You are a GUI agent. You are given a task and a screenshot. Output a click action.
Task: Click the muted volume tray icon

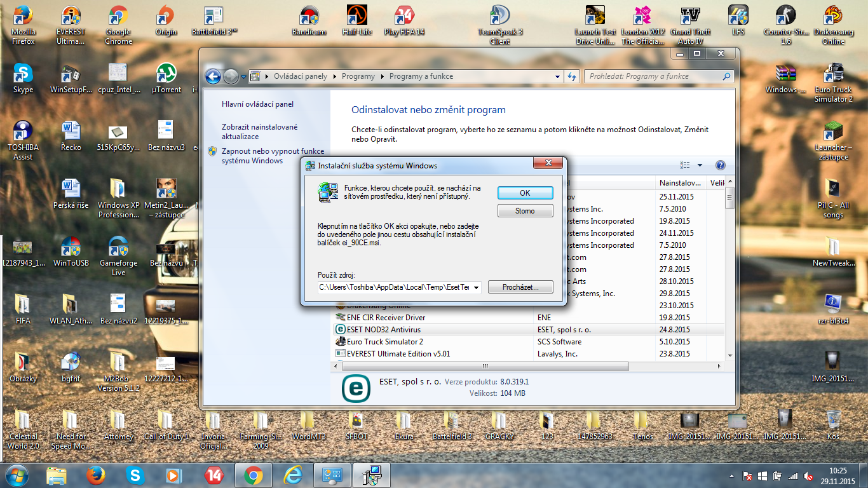pos(809,475)
